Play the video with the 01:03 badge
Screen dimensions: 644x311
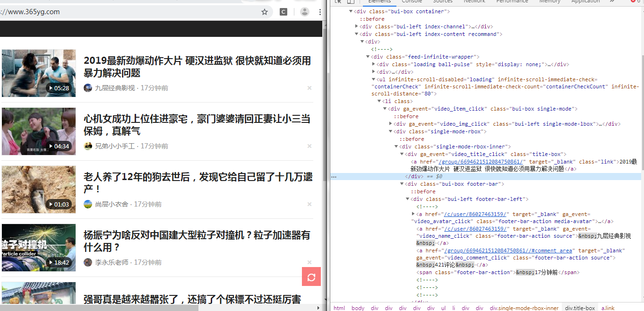tap(39, 190)
